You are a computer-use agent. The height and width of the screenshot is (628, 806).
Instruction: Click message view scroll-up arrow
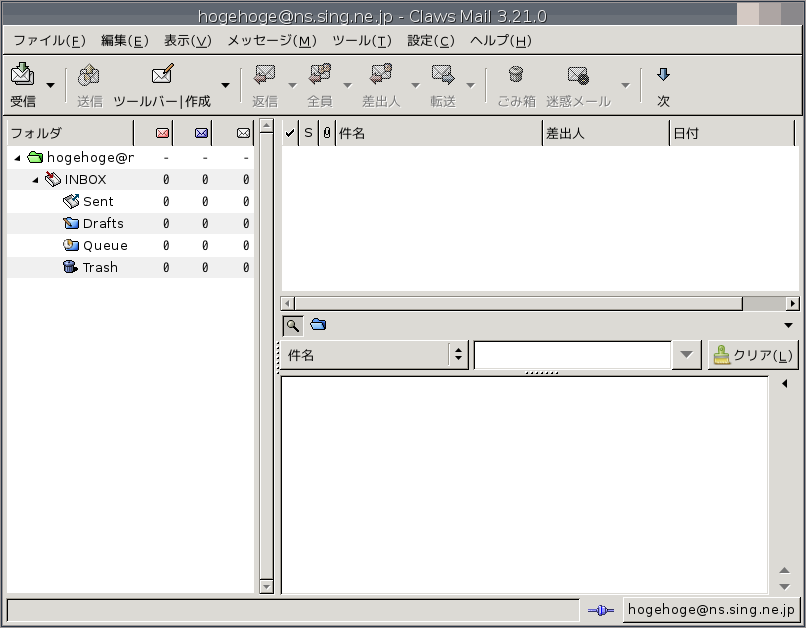click(784, 570)
